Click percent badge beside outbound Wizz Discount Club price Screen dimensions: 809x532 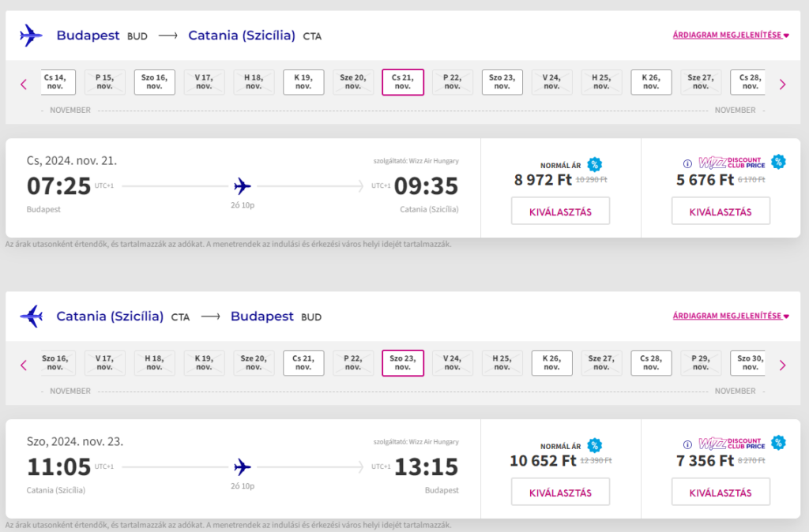coord(778,162)
